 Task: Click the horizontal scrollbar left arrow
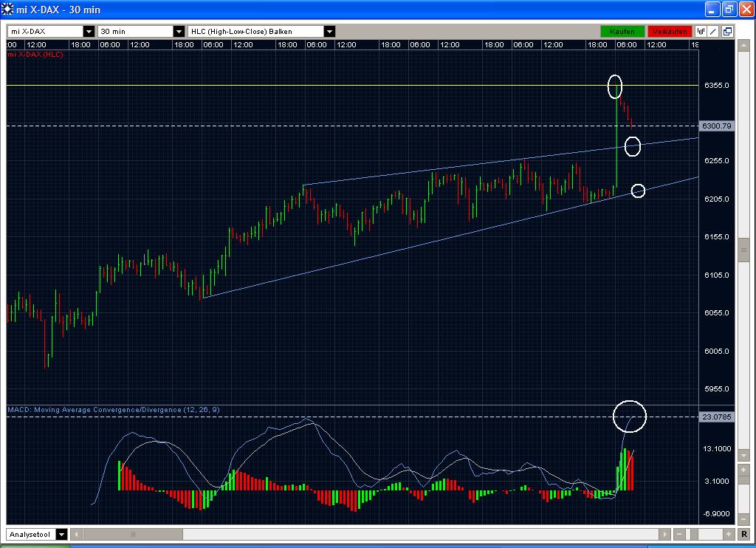(x=76, y=534)
